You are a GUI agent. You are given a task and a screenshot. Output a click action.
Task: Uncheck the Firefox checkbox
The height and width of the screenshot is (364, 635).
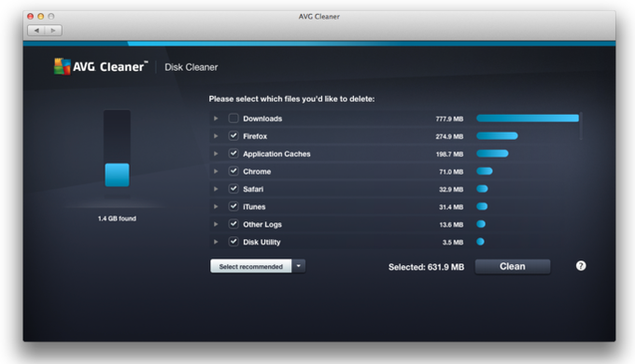click(x=233, y=135)
